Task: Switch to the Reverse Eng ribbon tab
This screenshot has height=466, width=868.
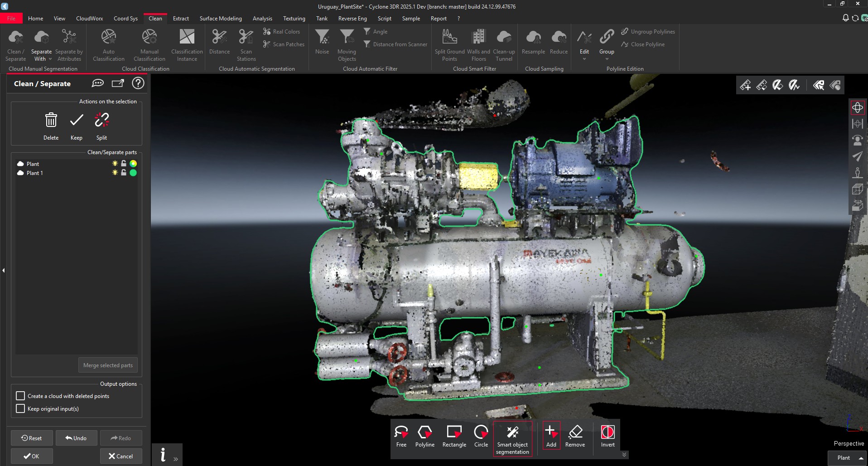Action: tap(352, 18)
